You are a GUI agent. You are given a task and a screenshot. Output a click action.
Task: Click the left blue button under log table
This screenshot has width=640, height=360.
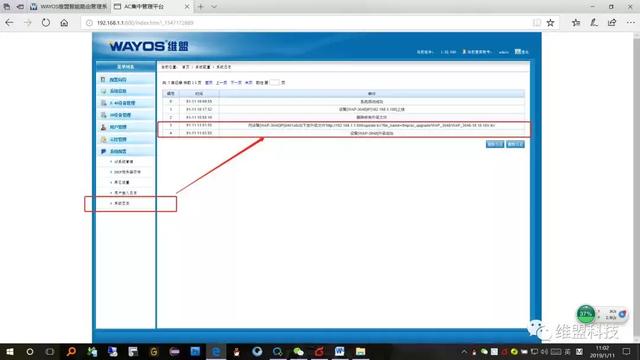pyautogui.click(x=495, y=144)
